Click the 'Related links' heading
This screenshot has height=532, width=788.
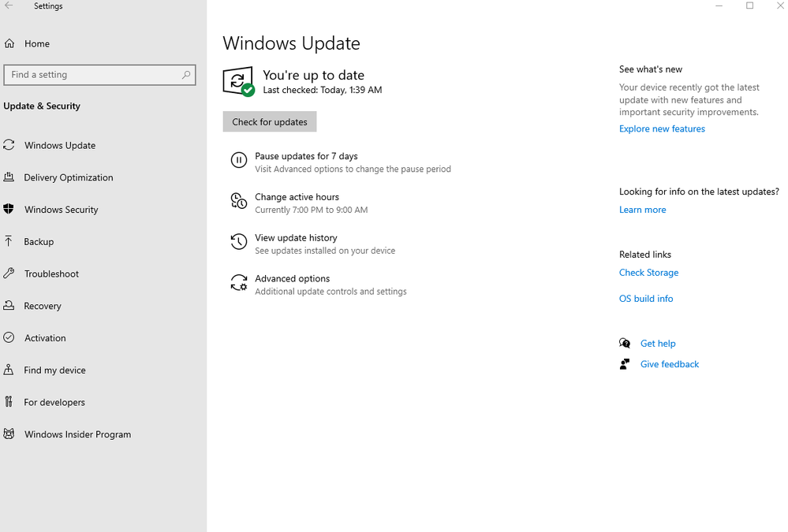click(645, 255)
